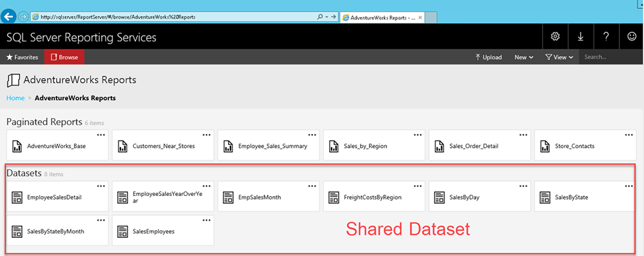Open the FreightCostsByRegion dataset name
The image size is (644, 256).
[x=372, y=197]
